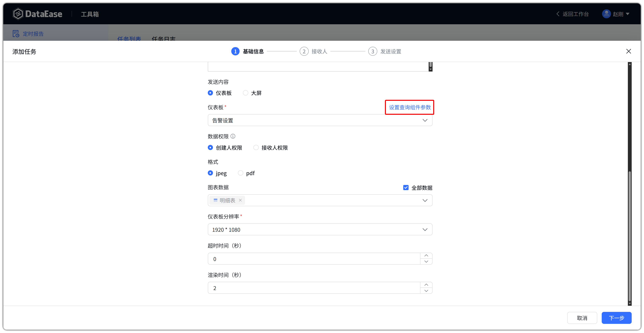This screenshot has width=644, height=333.
Task: Select step 3 发送设置
Action: pos(385,51)
